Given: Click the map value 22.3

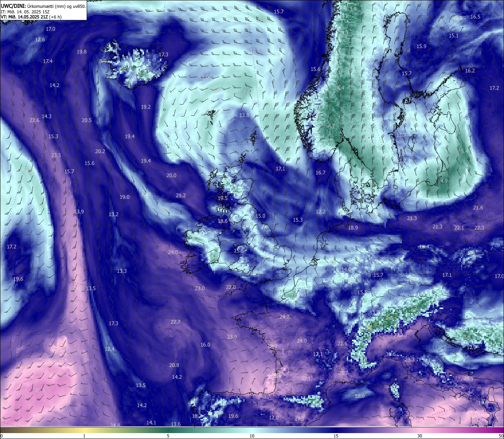Looking at the screenshot, I should coord(479,228).
